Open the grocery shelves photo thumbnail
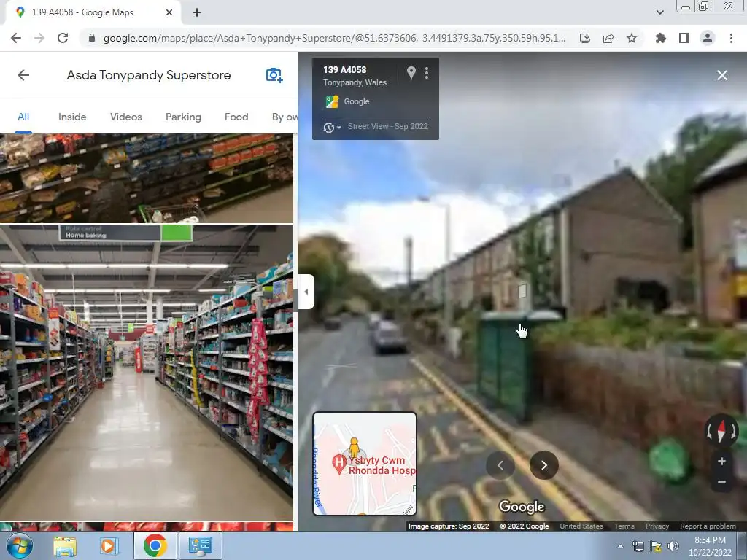747x560 pixels. click(x=146, y=178)
